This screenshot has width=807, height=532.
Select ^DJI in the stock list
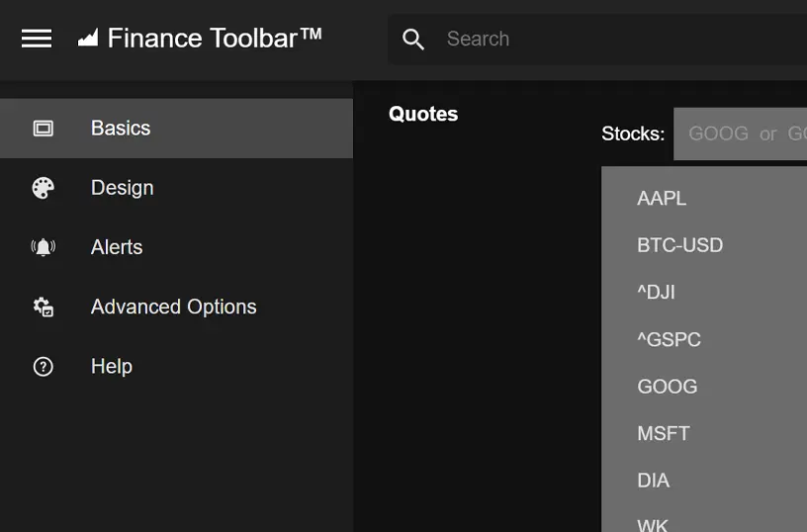point(657,293)
